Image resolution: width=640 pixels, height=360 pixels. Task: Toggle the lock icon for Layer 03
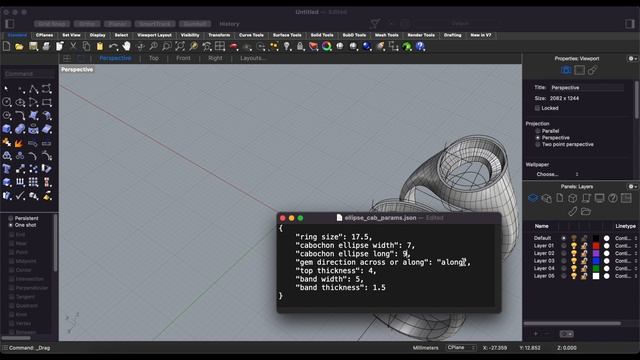coord(584,261)
